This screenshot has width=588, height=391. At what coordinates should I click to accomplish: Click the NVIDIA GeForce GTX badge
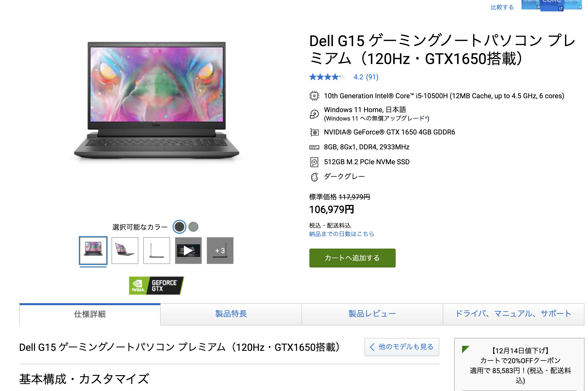156,286
